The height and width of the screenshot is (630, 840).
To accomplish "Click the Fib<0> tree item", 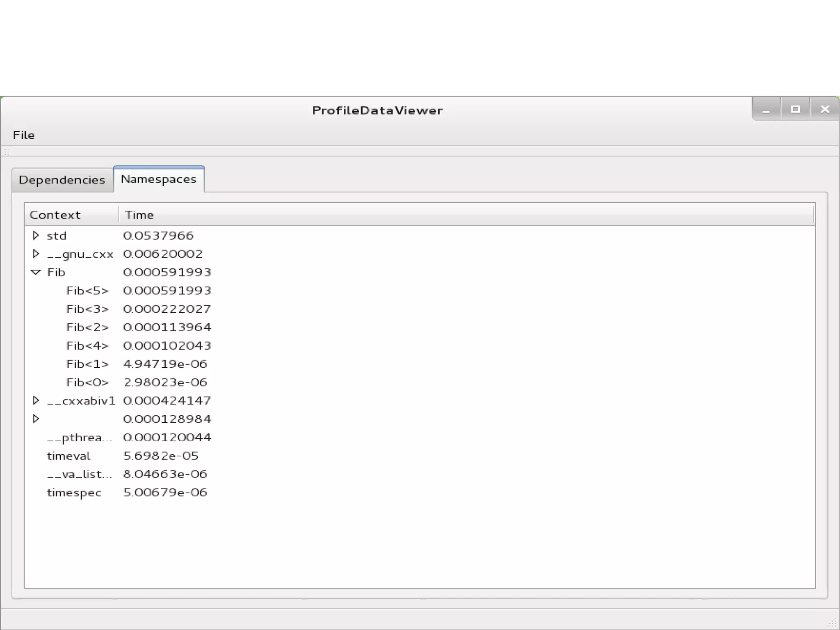I will pyautogui.click(x=87, y=383).
